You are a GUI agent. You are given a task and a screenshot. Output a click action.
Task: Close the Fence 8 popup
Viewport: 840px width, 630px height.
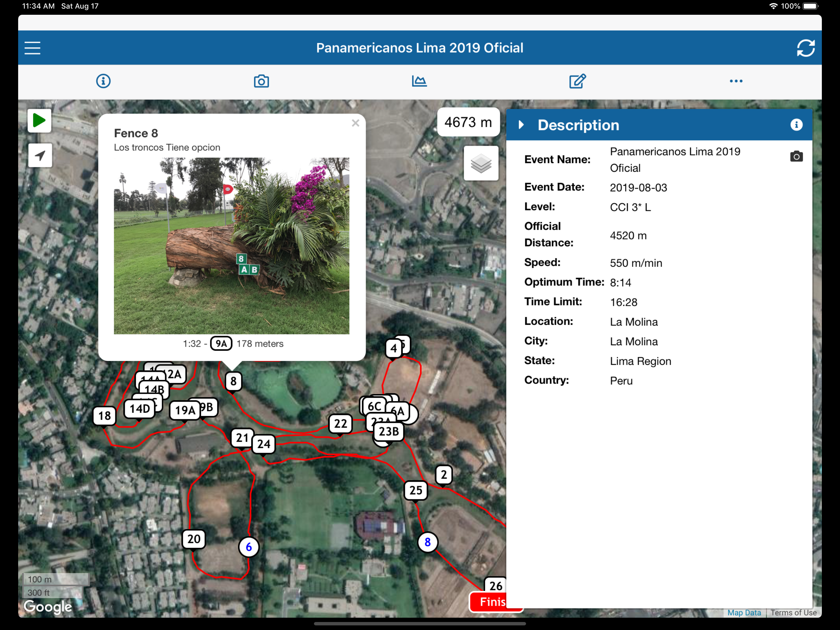point(355,123)
